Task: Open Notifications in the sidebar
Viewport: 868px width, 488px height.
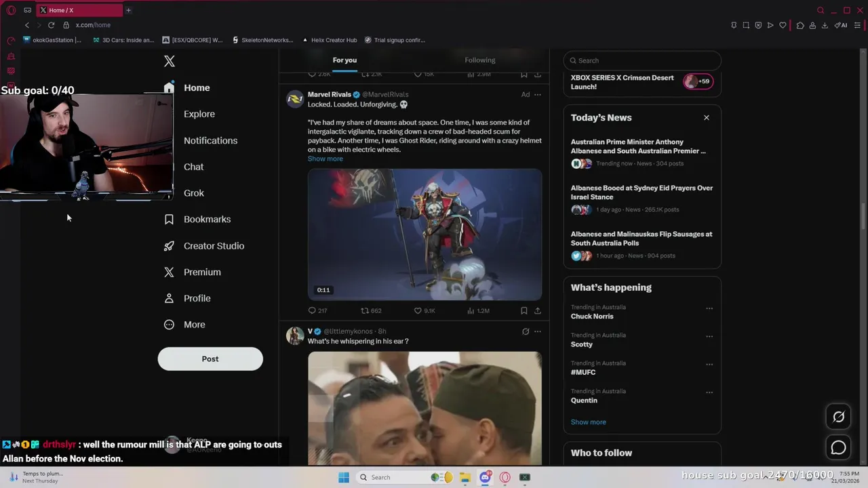Action: pyautogui.click(x=210, y=140)
